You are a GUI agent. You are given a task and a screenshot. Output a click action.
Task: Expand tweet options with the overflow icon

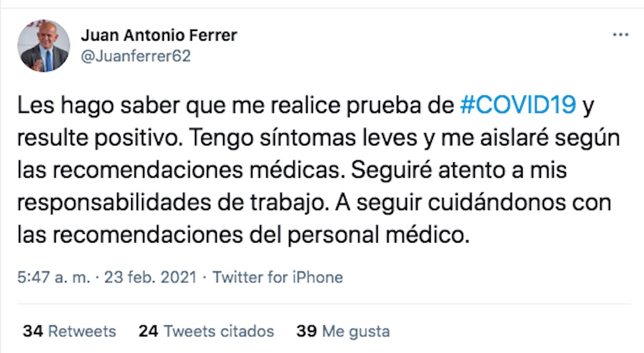click(x=620, y=36)
